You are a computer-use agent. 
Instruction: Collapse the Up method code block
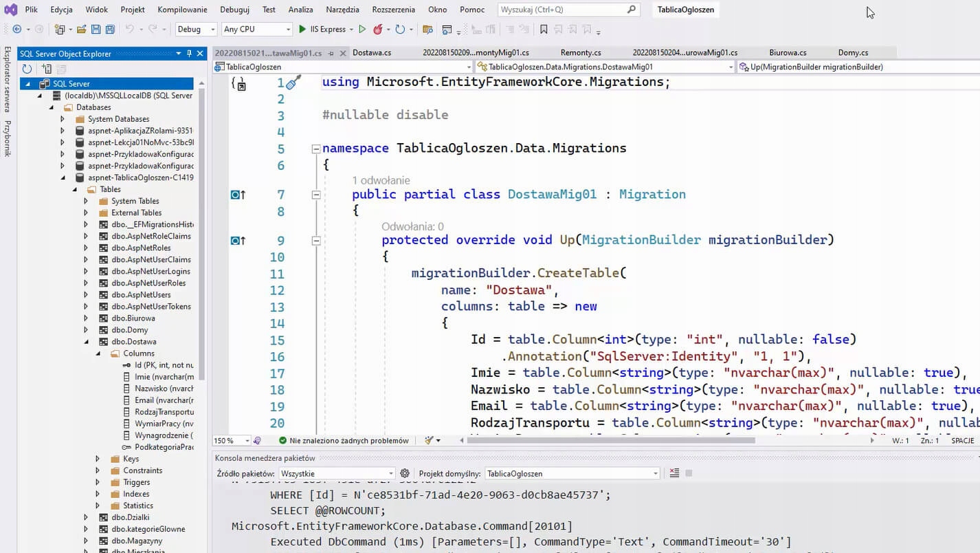pos(316,241)
